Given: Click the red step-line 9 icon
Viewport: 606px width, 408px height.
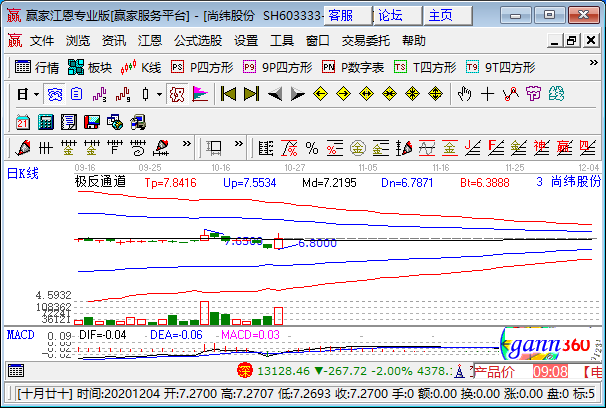Looking at the screenshot, I should 123,94.
